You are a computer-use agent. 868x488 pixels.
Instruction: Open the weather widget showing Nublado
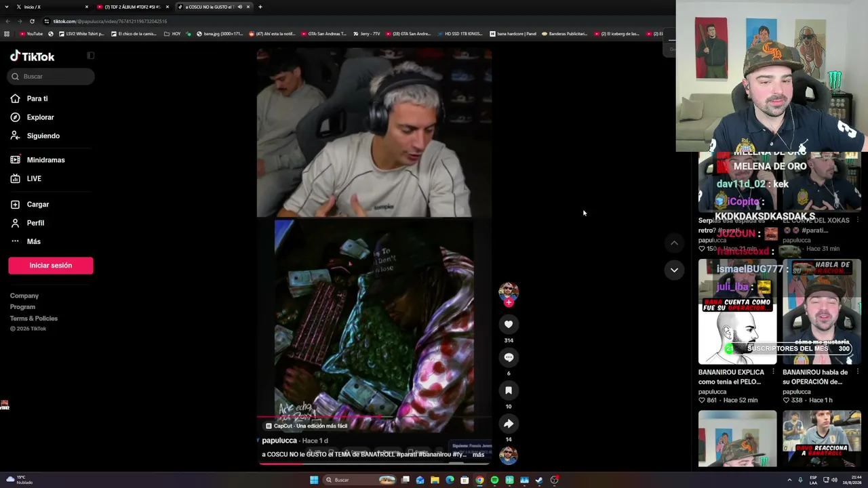click(20, 480)
